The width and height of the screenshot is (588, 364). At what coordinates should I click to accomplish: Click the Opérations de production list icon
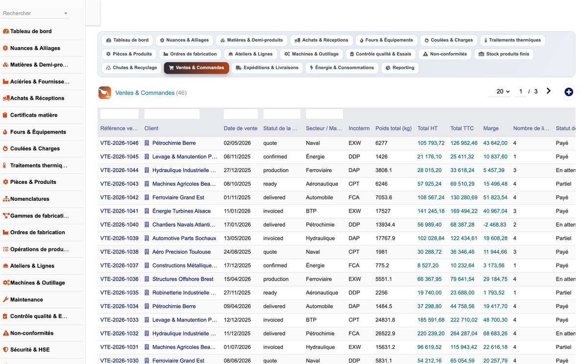(x=6, y=249)
